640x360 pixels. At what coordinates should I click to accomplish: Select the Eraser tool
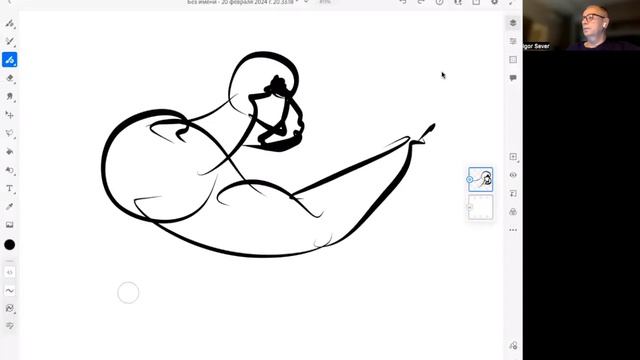point(9,78)
